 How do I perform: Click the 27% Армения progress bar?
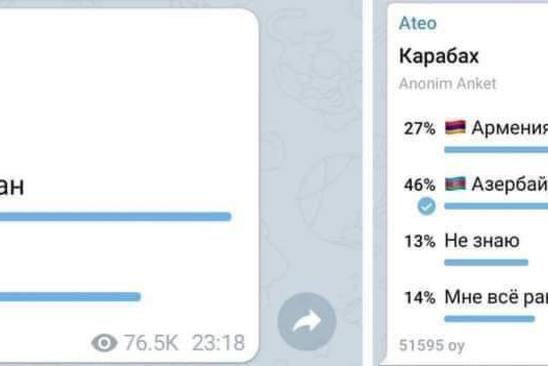tap(496, 150)
